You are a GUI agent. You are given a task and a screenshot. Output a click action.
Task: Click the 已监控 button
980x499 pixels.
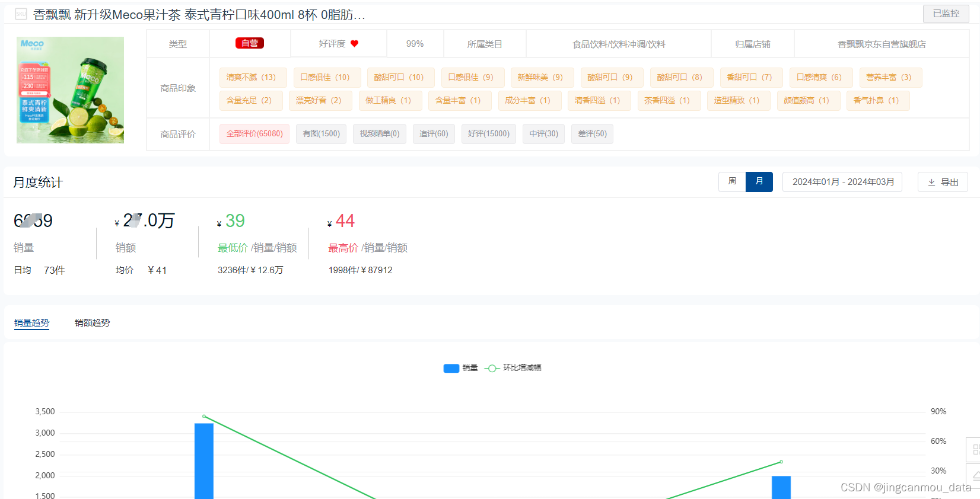coord(946,14)
